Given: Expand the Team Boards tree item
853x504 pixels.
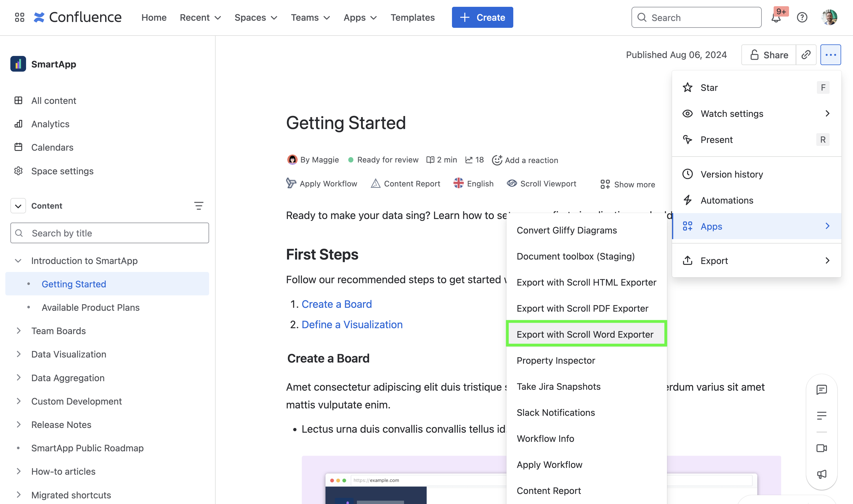Looking at the screenshot, I should pos(19,331).
